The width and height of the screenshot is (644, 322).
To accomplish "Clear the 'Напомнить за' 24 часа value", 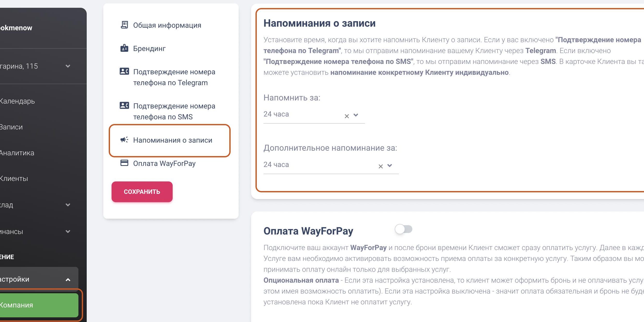I will click(347, 116).
